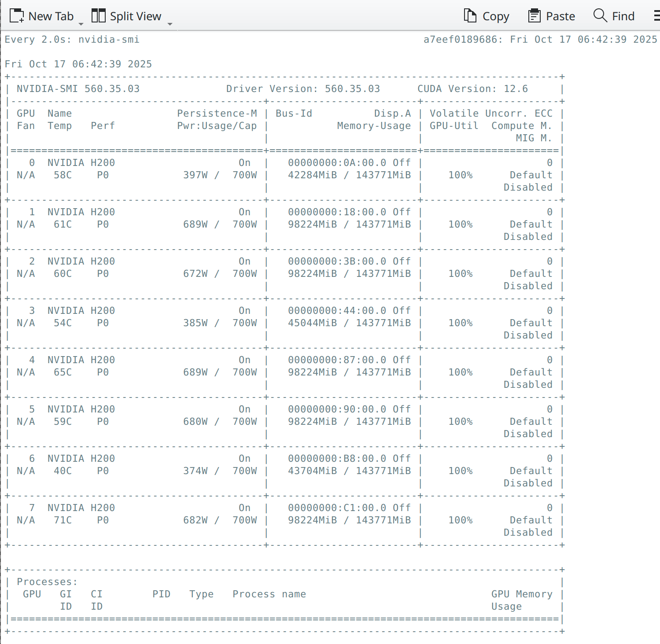The height and width of the screenshot is (644, 660).
Task: Click bus ID '00000000:90:00.0'
Action: coord(337,409)
